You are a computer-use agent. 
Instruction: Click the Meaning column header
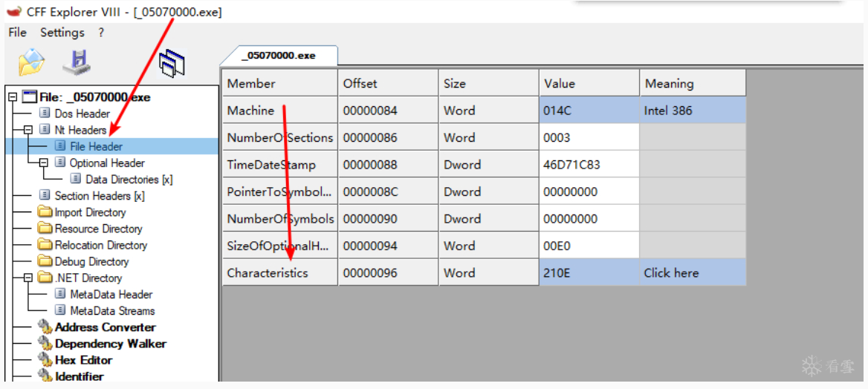click(693, 83)
